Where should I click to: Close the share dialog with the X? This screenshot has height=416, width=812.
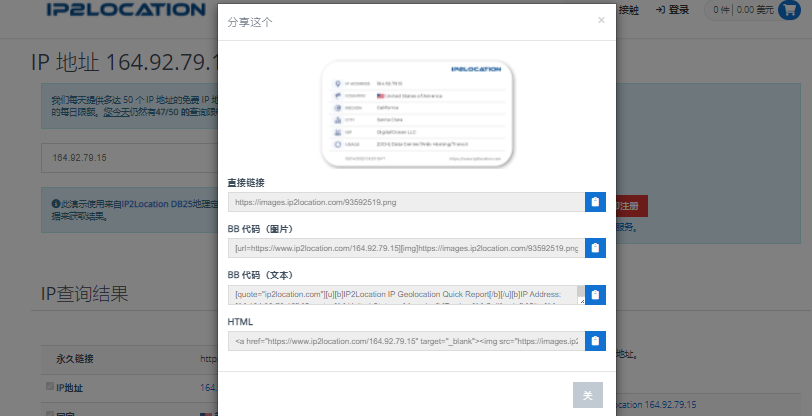pos(601,20)
